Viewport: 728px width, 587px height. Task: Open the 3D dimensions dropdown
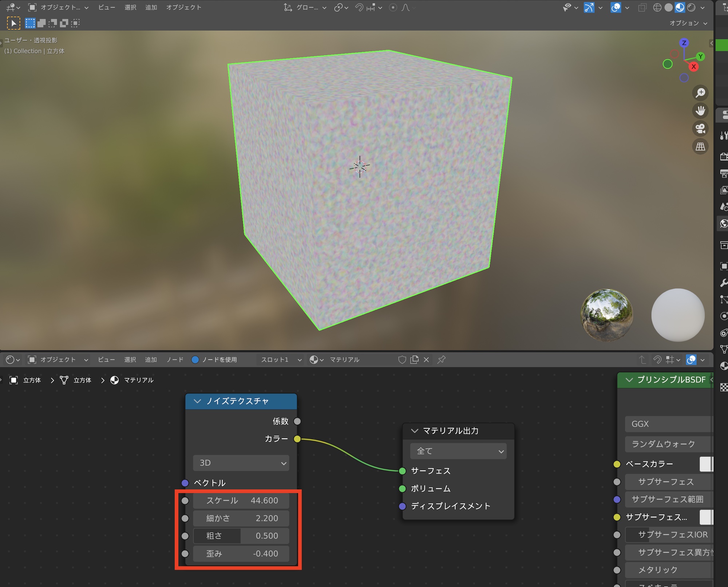(241, 463)
